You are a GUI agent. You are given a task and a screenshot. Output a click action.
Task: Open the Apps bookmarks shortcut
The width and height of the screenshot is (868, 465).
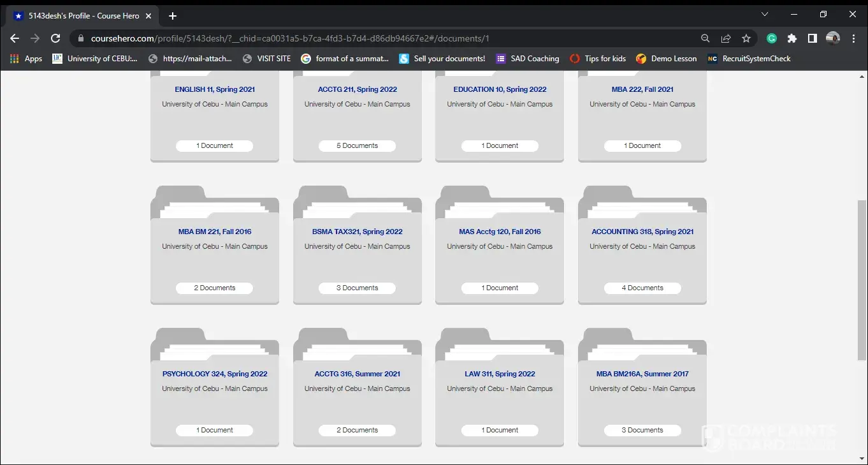click(26, 59)
